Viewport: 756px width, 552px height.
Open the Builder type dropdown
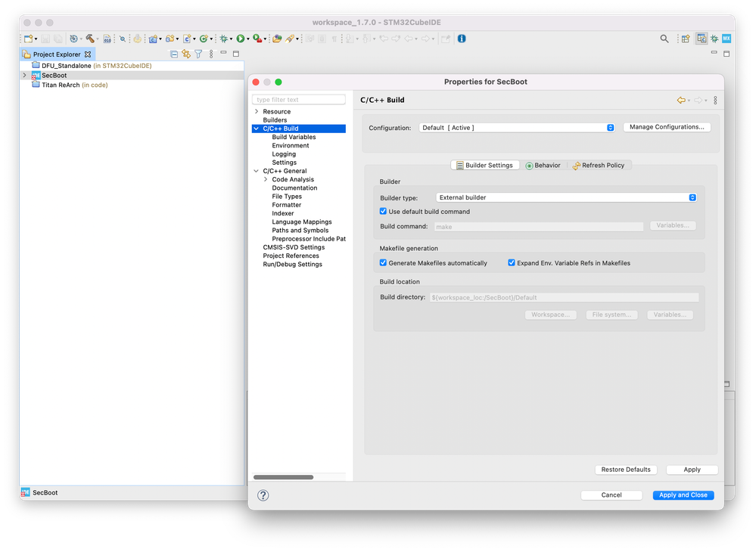(566, 197)
